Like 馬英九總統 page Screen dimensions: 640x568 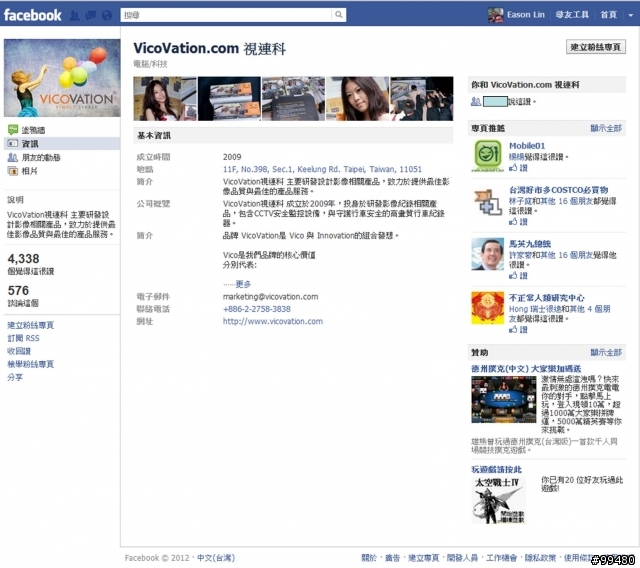pos(518,276)
